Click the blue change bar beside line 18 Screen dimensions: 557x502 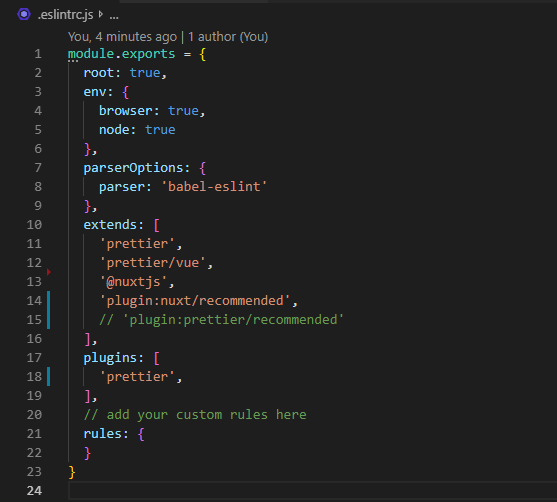pyautogui.click(x=49, y=377)
